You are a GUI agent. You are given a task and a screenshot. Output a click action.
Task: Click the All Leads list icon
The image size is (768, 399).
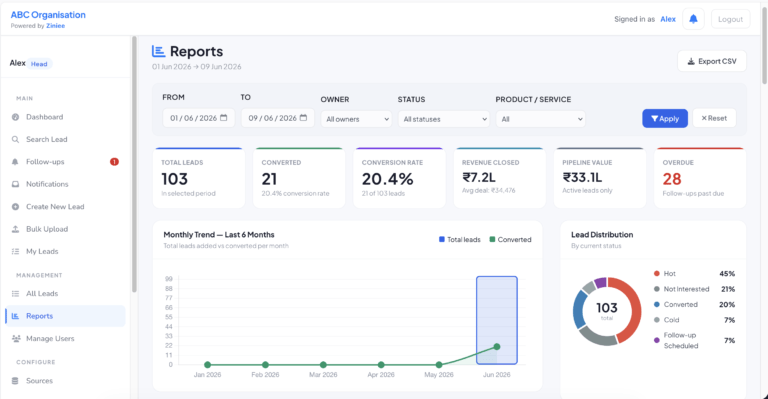15,294
